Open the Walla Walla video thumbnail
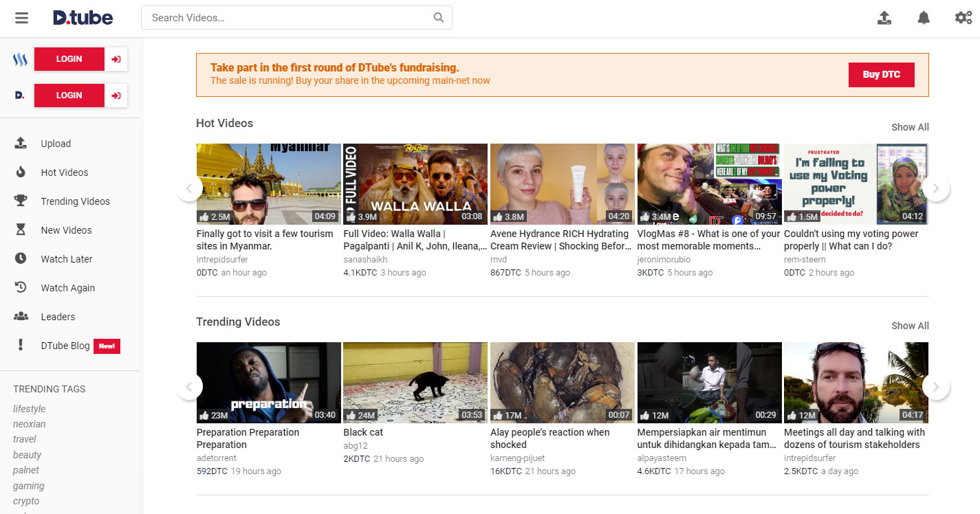This screenshot has height=514, width=980. click(415, 184)
